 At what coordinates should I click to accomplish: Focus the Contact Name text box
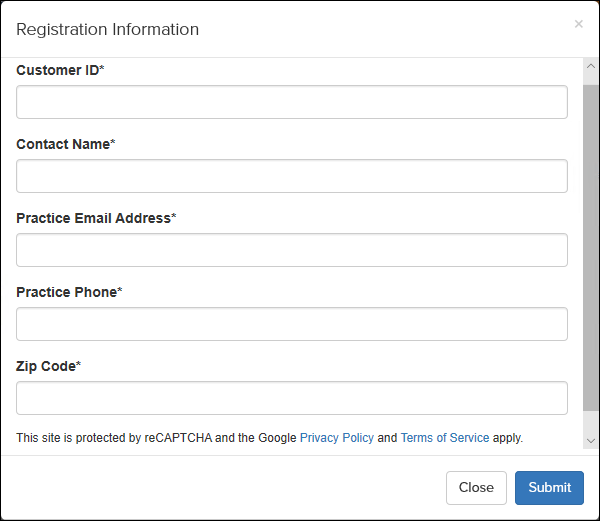click(x=291, y=176)
